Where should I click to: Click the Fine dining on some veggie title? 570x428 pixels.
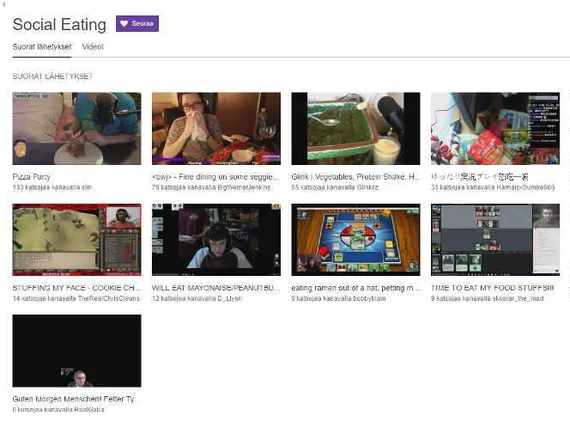coord(216,177)
